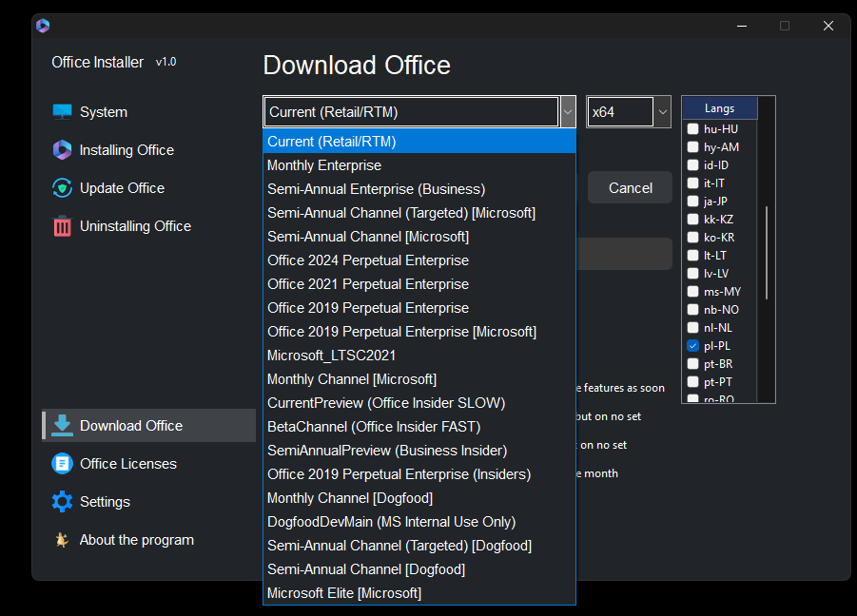This screenshot has height=616, width=857.
Task: Click the channel combo box text field
Action: [411, 112]
